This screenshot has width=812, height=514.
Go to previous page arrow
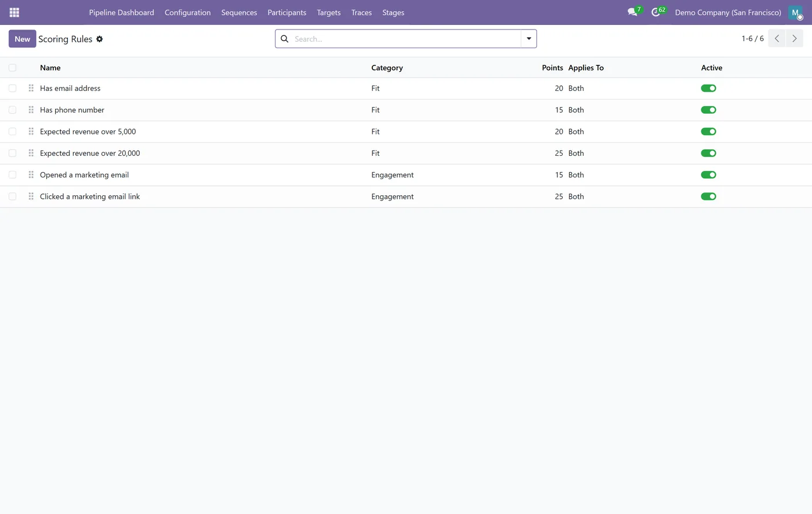tap(777, 39)
